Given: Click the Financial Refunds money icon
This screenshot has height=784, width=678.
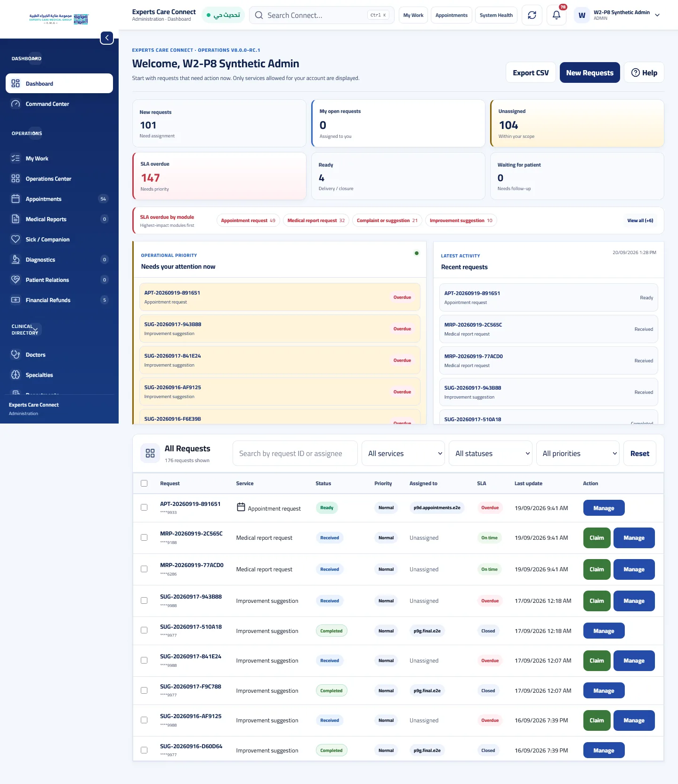Looking at the screenshot, I should 16,300.
